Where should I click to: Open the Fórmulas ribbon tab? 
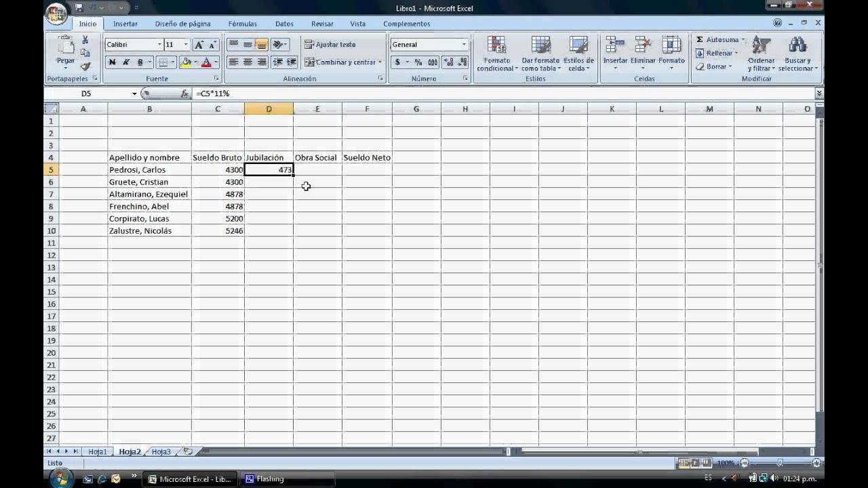coord(243,24)
